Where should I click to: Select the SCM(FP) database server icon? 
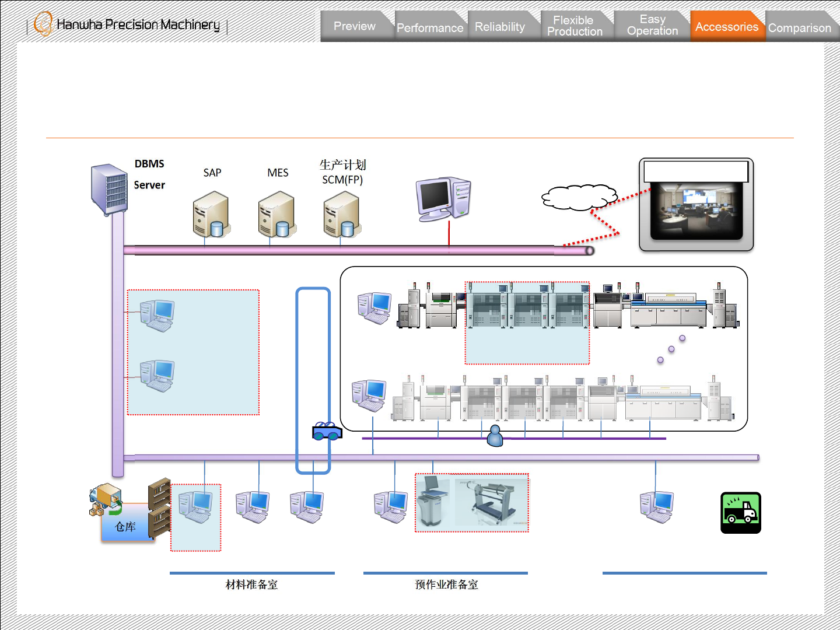(342, 215)
